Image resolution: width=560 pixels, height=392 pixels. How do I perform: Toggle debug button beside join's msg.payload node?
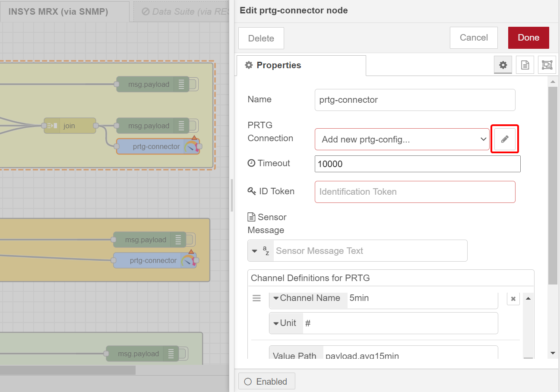(x=194, y=126)
